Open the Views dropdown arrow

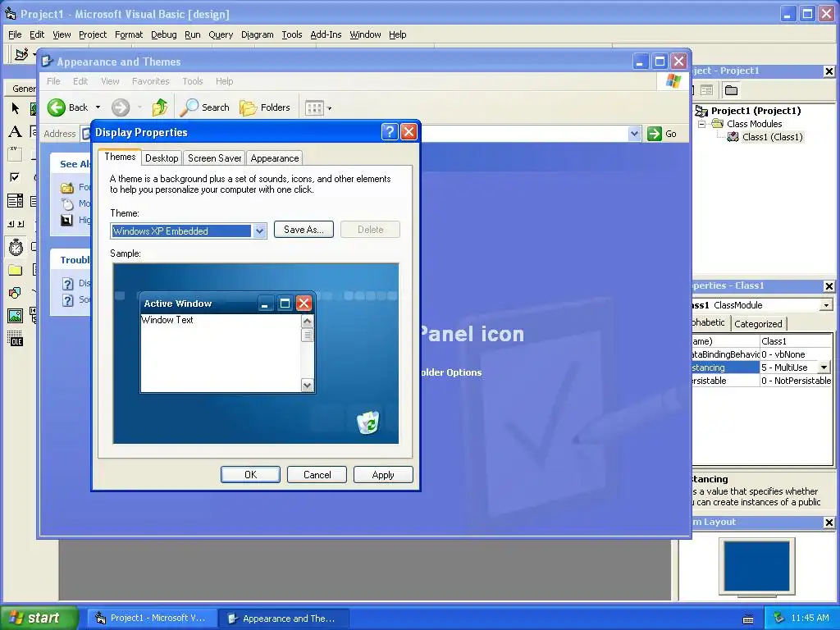[x=330, y=108]
